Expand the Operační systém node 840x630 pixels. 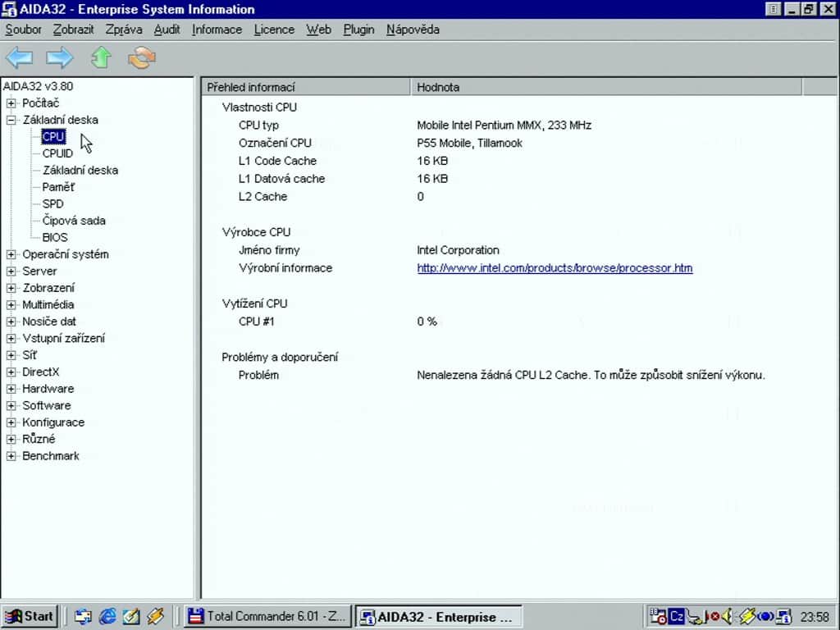tap(11, 254)
